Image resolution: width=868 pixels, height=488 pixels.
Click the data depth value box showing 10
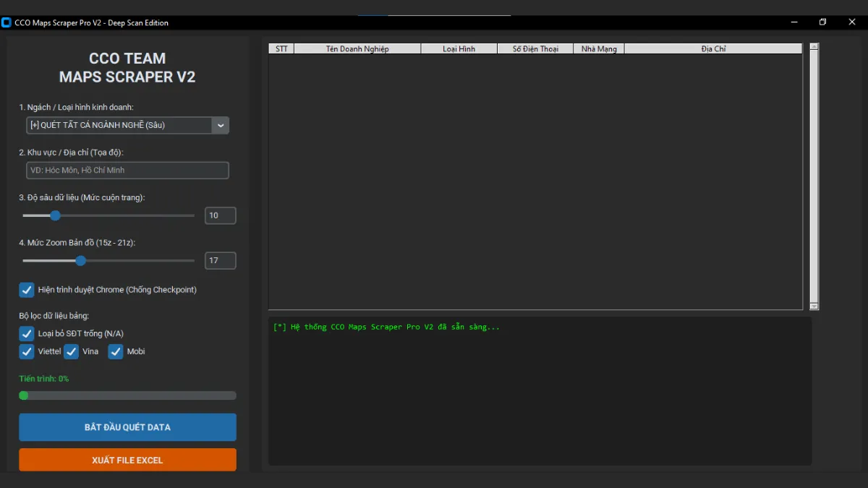tap(221, 215)
